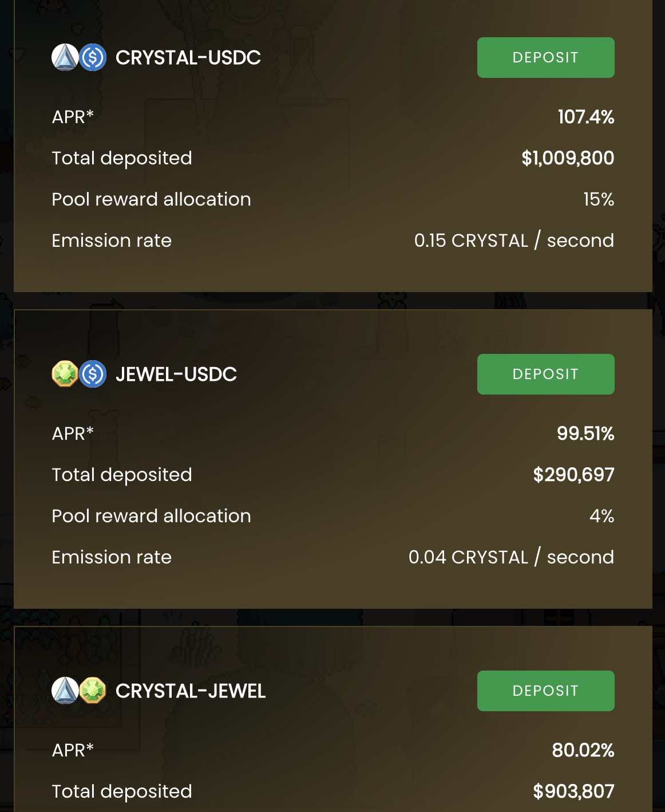Viewport: 665px width, 812px height.
Task: Deposit into the CRYSTAL-JEWEL pool
Action: [x=546, y=691]
